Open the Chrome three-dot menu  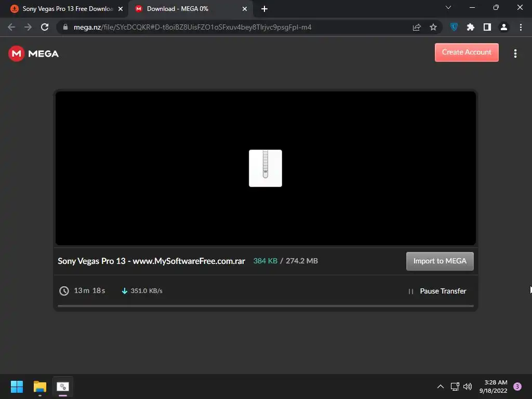tap(521, 27)
